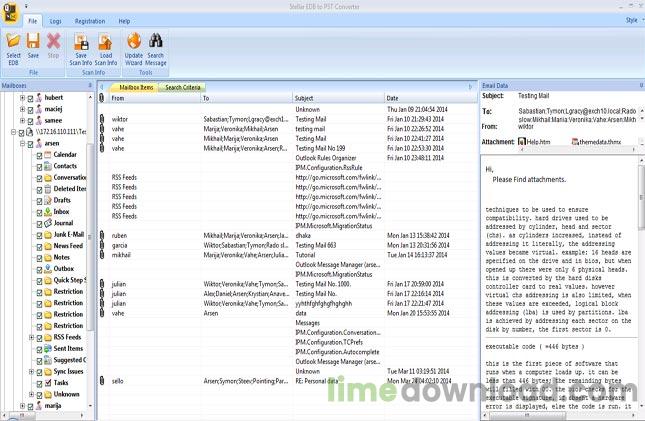Uncheck the Calendar folder checkbox
Screen dimensions: 645x421
point(39,156)
